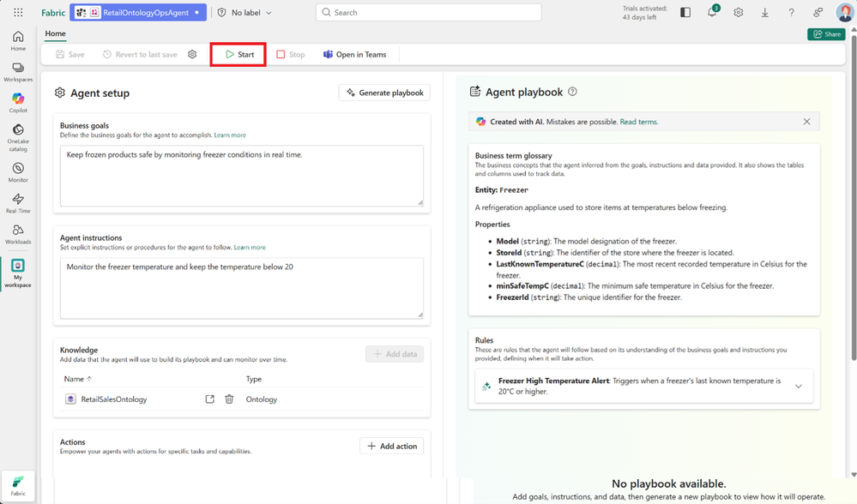Expand Freezer High Temperature Alert rule
This screenshot has height=504, width=857.
799,386
